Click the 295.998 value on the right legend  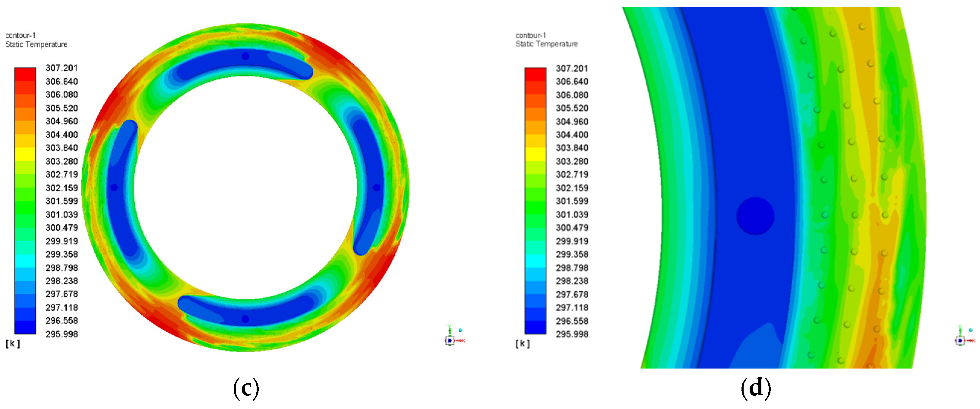[572, 334]
